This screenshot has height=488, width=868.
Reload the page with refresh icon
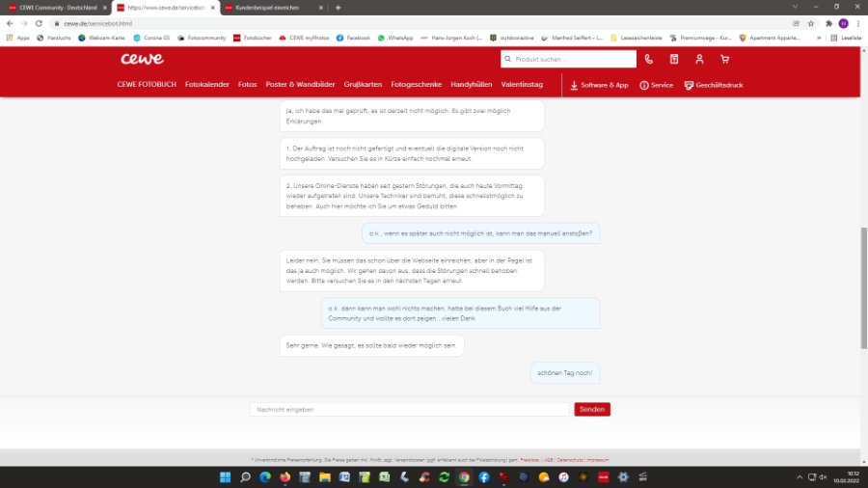click(x=39, y=23)
